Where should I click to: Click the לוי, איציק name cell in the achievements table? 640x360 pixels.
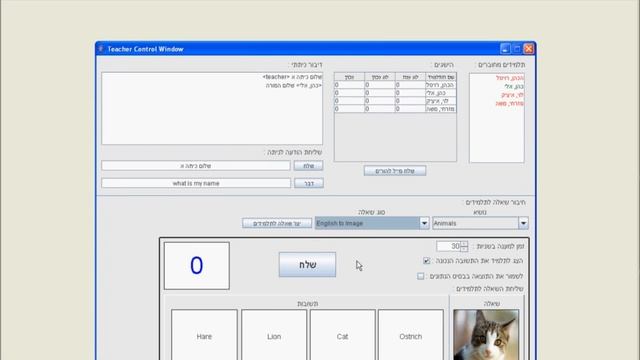click(x=441, y=101)
